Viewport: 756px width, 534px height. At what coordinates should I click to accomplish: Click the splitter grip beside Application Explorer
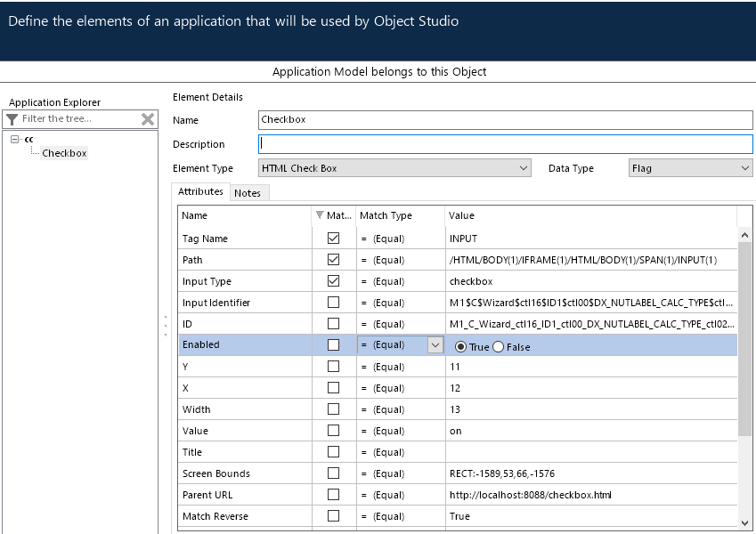click(166, 326)
